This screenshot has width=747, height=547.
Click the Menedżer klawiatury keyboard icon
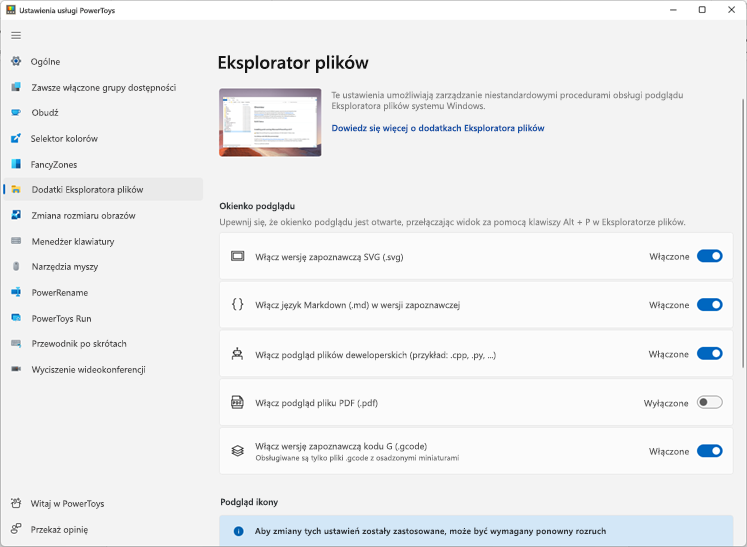tap(16, 241)
